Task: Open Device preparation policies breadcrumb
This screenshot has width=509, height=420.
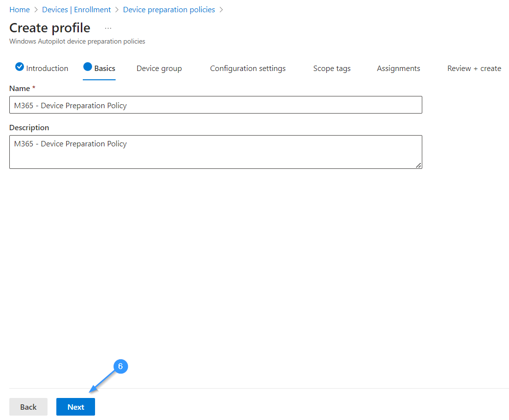Action: (x=169, y=10)
